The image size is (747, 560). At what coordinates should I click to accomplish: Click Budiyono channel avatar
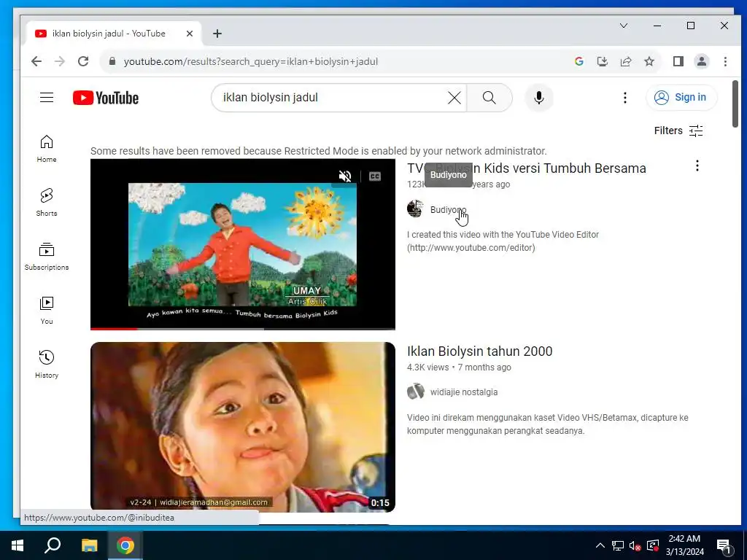click(x=415, y=209)
